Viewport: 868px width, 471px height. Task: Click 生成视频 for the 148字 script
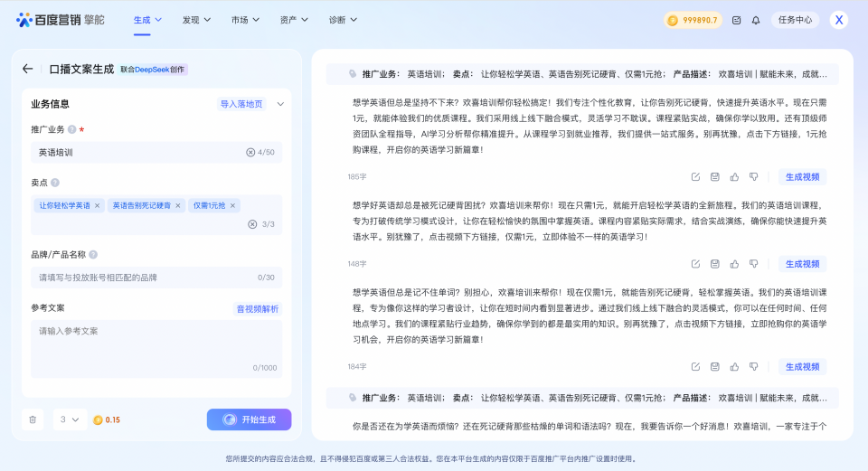point(802,264)
